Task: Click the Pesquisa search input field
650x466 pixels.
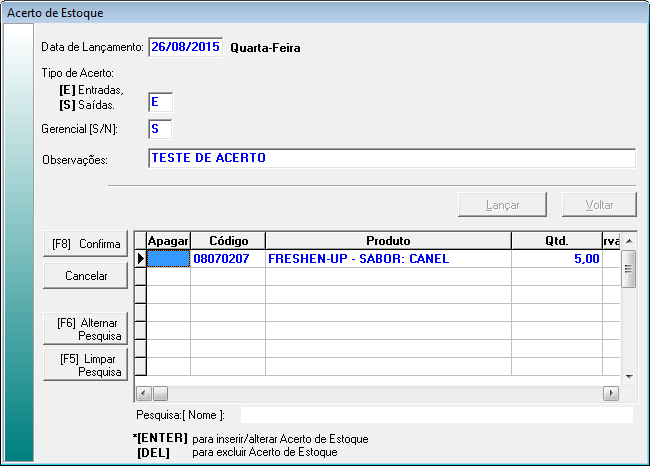Action: 436,415
